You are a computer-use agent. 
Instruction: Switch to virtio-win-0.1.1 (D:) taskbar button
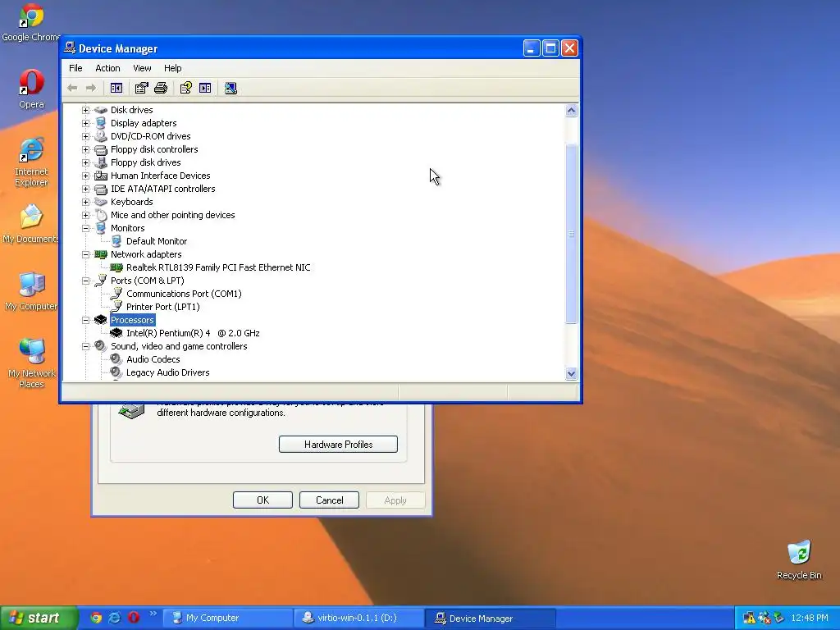[358, 618]
